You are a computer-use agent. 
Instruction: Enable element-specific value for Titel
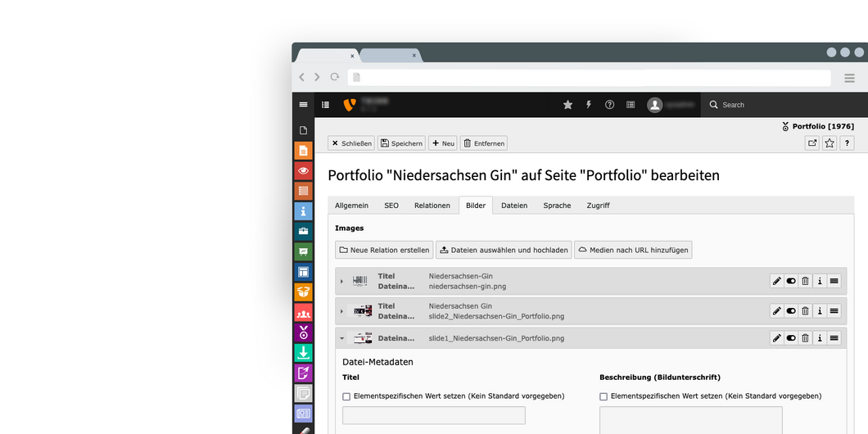[346, 396]
